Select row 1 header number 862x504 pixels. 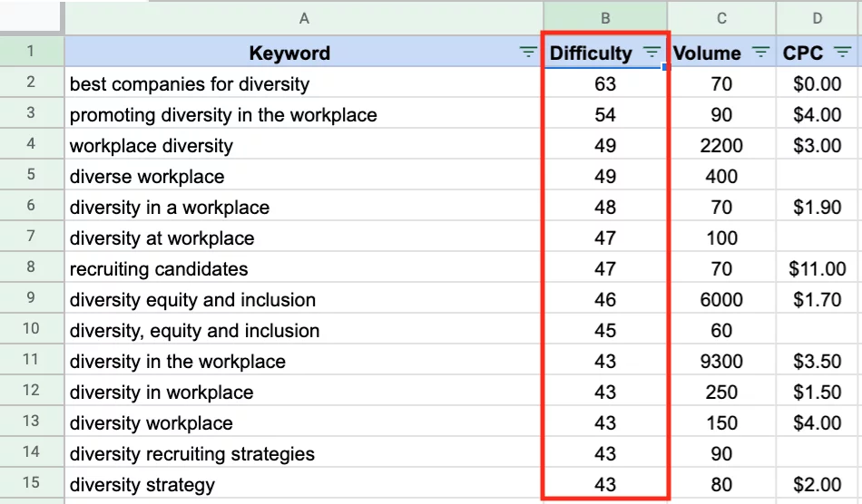tap(31, 53)
